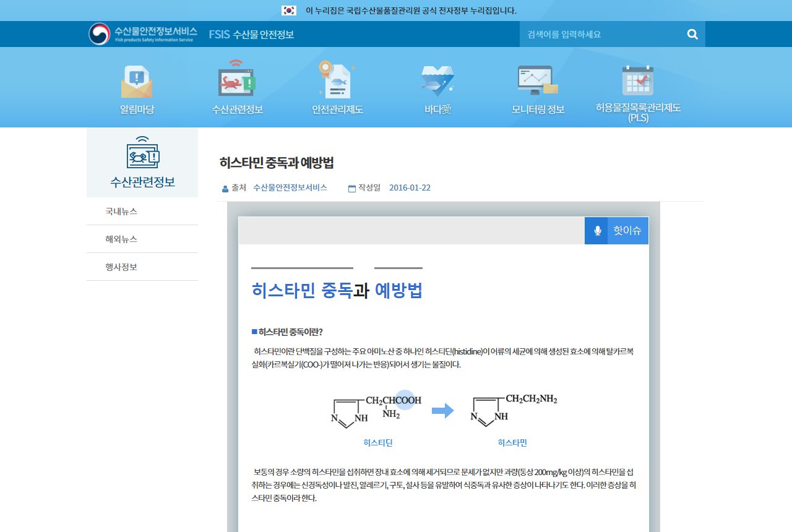Select the 안전관리제도 menu label
Image resolution: width=792 pixels, height=532 pixels.
[337, 109]
